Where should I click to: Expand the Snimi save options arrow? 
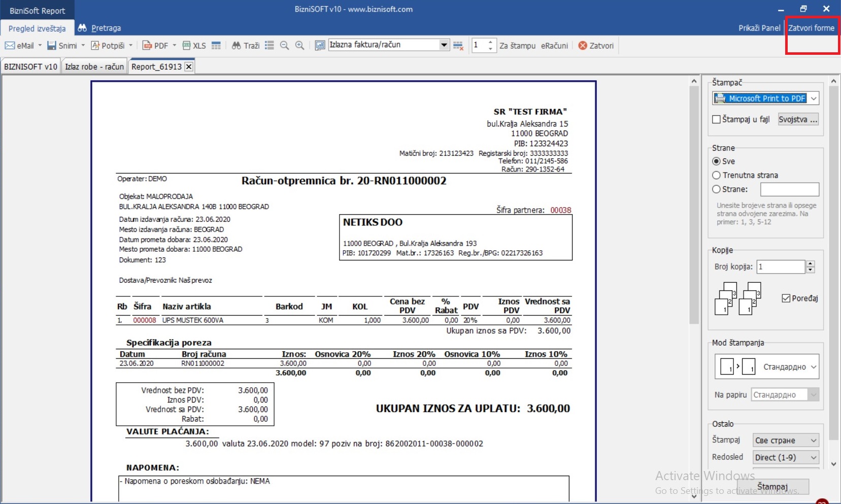click(x=83, y=46)
